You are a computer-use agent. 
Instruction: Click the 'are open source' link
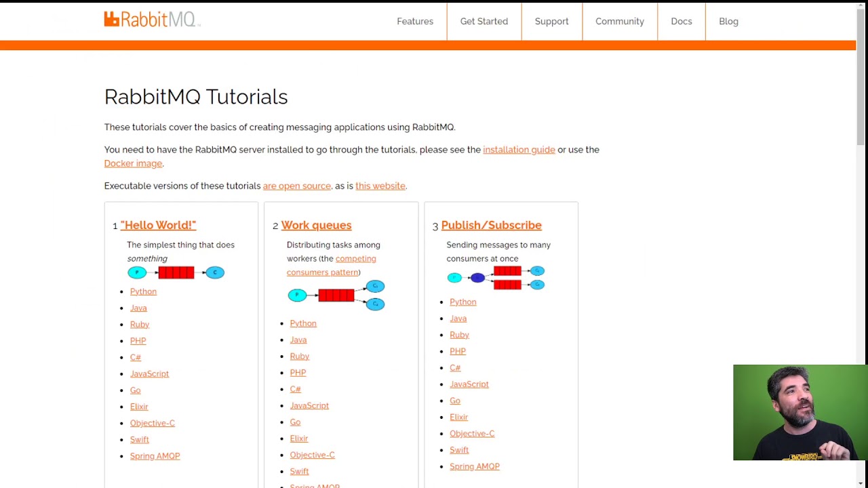click(297, 186)
